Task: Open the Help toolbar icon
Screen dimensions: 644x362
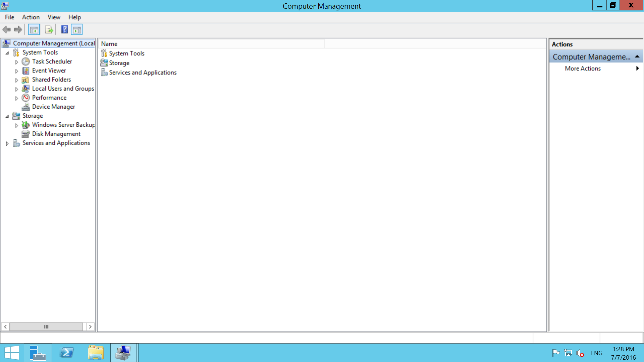Action: click(x=64, y=30)
